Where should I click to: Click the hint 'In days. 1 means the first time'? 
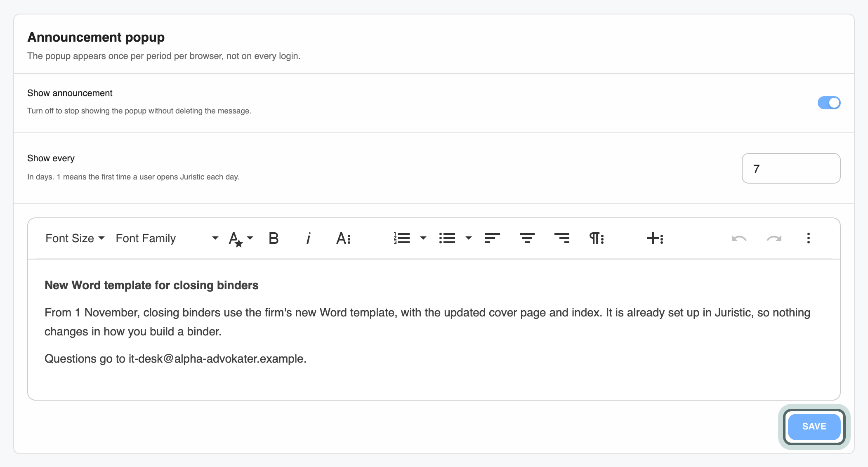pos(133,177)
